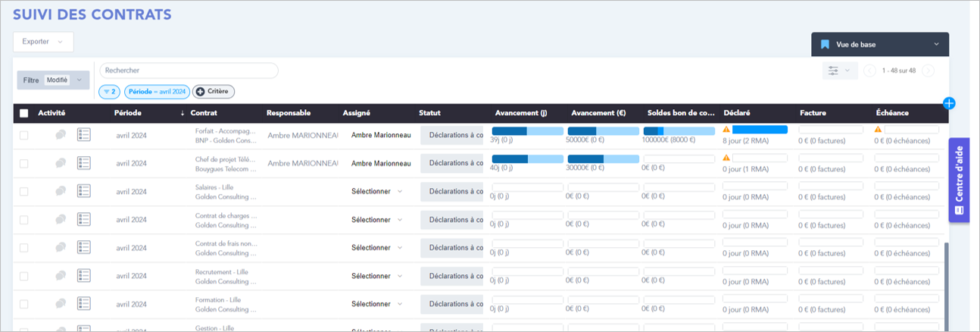
Task: Click the vertical scrollbar of the table
Action: 946,287
